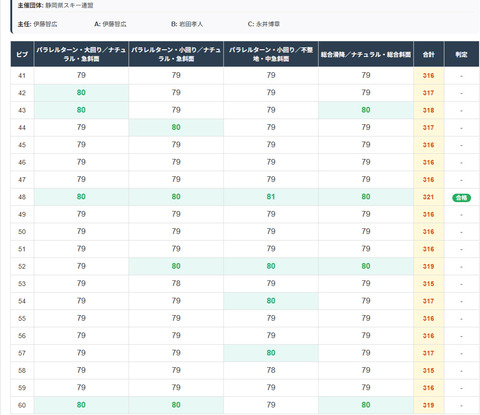Viewport: 480px width, 415px height.
Task: Select bib number 41 cell
Action: tap(22, 76)
